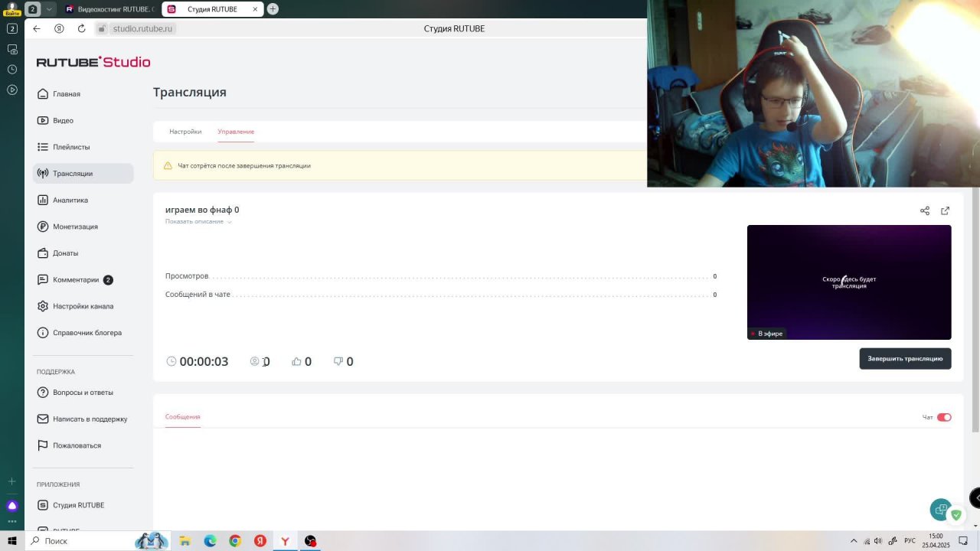Open Настройки канала
Screen dimensions: 980x551
tap(83, 306)
